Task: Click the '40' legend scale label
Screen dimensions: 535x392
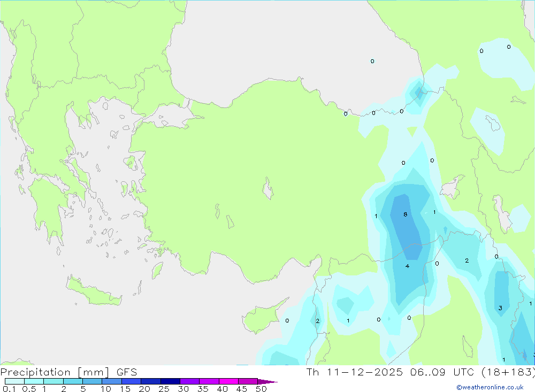Action: tap(223, 389)
